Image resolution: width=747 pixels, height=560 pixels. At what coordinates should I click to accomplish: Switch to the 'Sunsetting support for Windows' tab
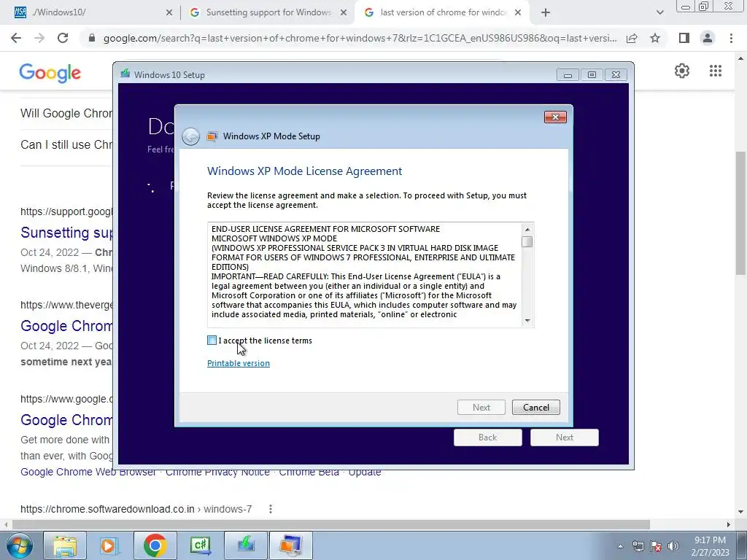tap(267, 12)
